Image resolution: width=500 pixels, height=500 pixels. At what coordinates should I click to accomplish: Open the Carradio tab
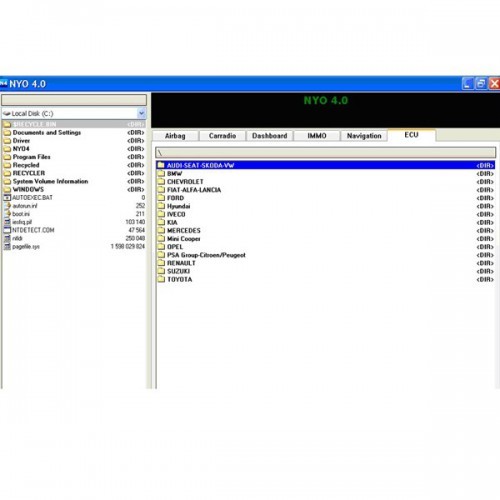(x=222, y=136)
